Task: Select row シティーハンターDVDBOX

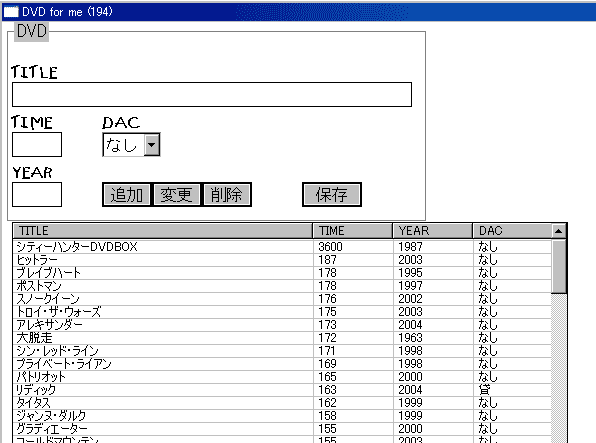Action: (x=282, y=247)
